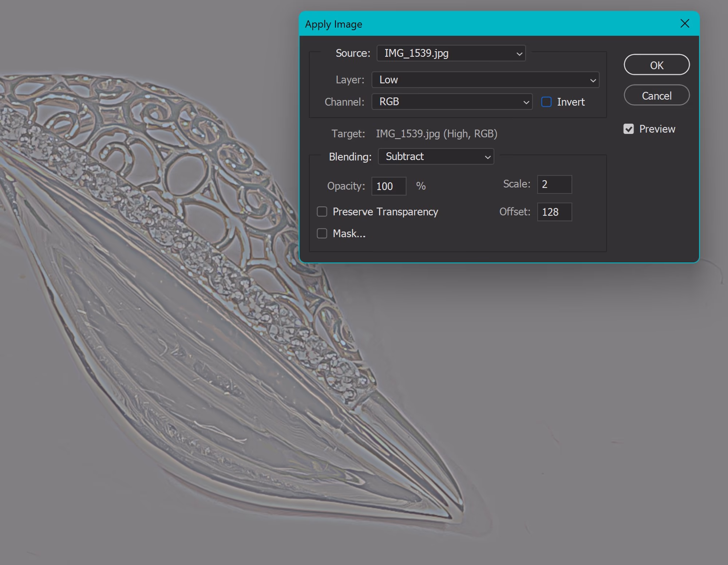Click the OK button

pyautogui.click(x=656, y=65)
